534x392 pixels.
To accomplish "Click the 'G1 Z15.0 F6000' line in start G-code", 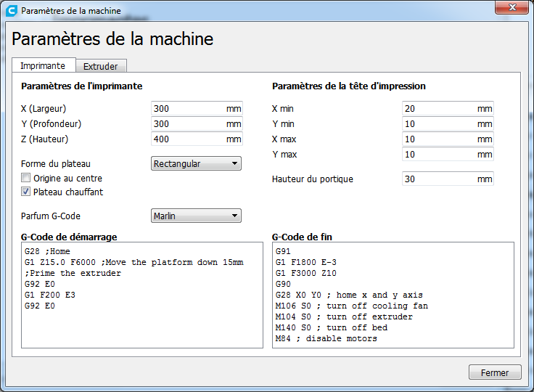I will 133,262.
